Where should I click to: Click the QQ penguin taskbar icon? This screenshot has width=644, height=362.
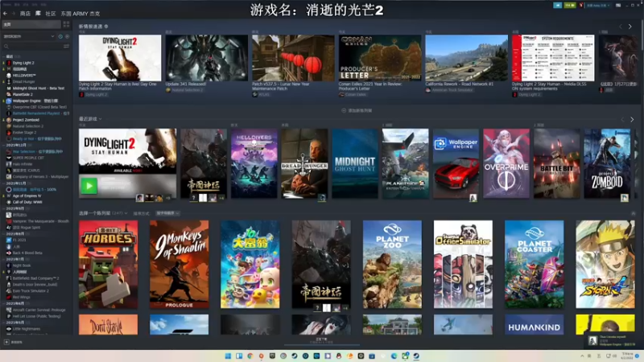point(339,356)
